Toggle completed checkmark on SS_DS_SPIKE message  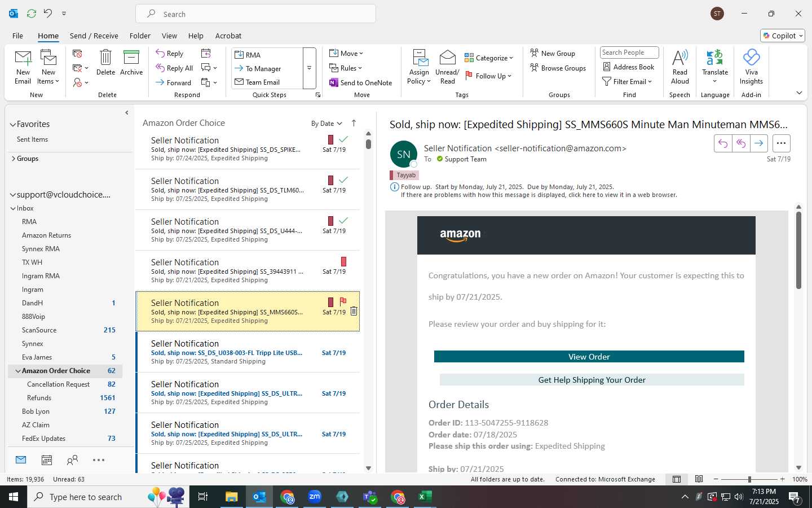click(x=343, y=139)
